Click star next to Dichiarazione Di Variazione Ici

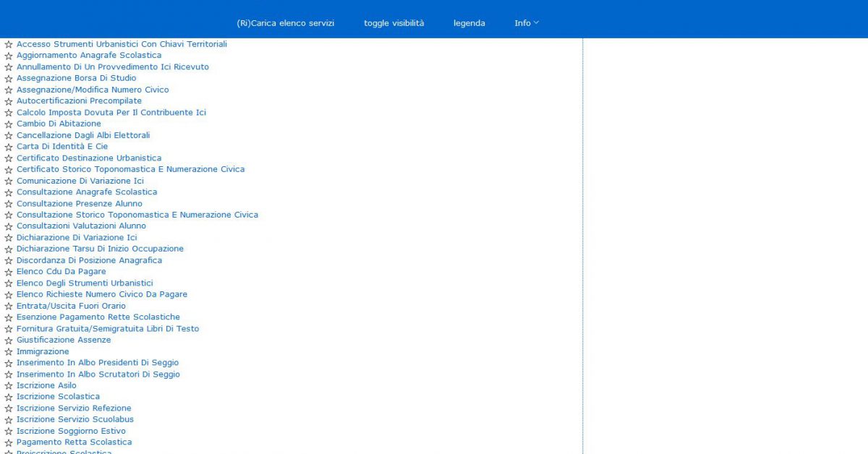9,238
